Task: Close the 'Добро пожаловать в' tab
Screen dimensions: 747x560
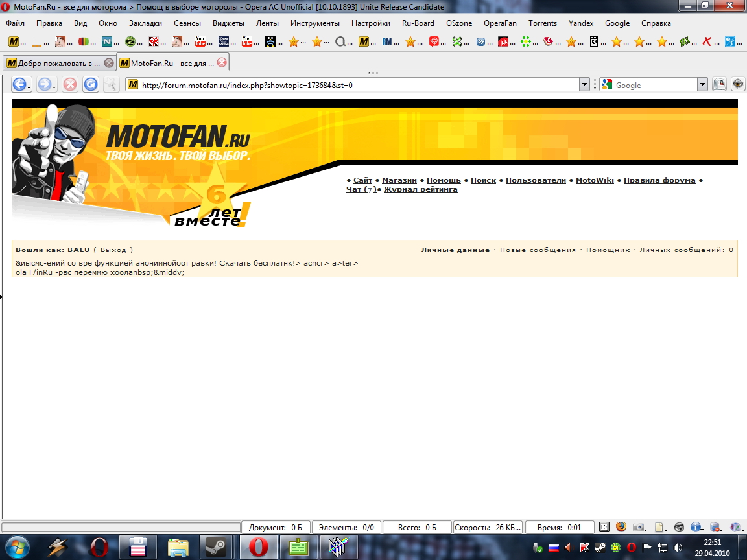Action: coord(109,63)
